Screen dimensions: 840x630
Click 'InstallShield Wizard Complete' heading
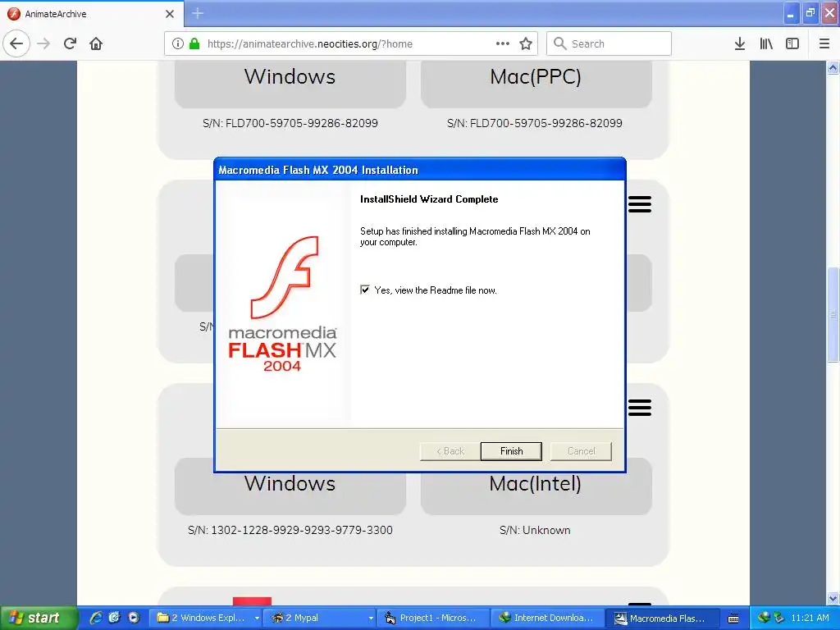(429, 199)
